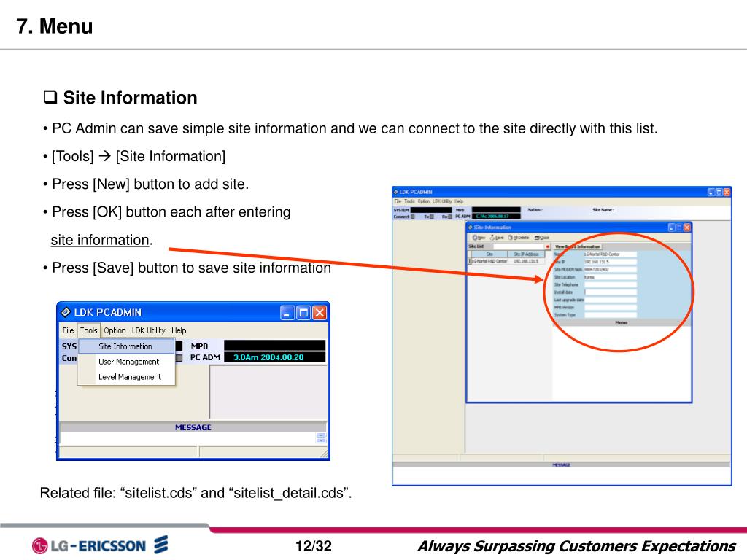The height and width of the screenshot is (560, 747).
Task: Click the gray indicator box left of PC ADM
Action: (x=179, y=357)
